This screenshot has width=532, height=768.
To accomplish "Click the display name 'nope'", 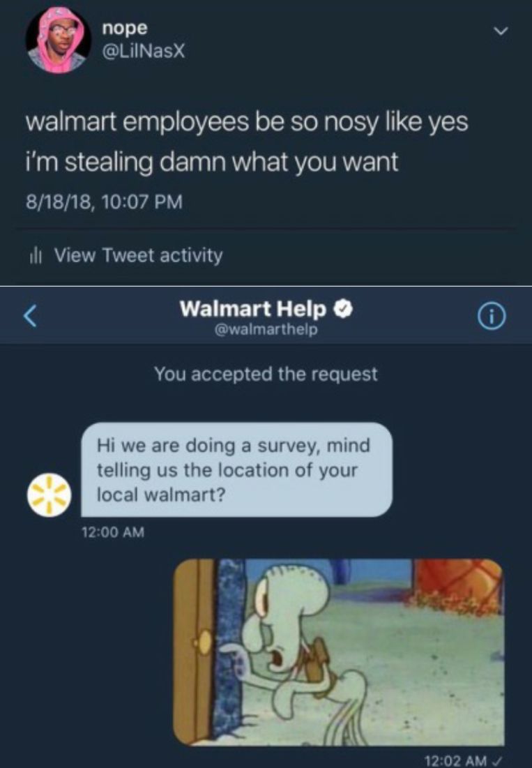I will [x=124, y=28].
